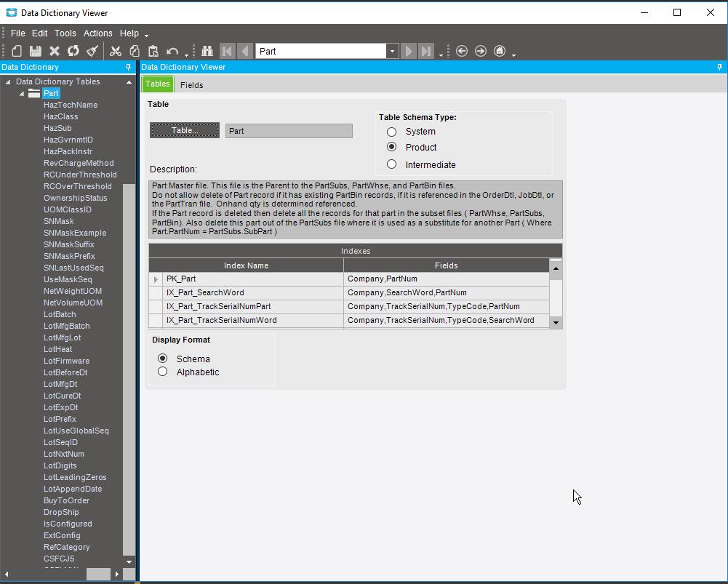
Task: Collapse the Part tree node
Action: 22,94
